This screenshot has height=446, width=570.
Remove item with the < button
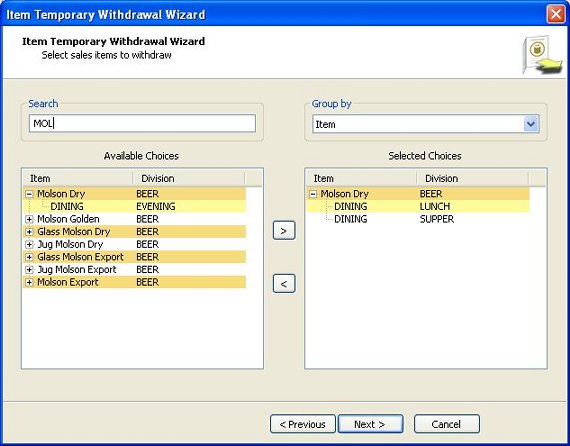[x=284, y=284]
